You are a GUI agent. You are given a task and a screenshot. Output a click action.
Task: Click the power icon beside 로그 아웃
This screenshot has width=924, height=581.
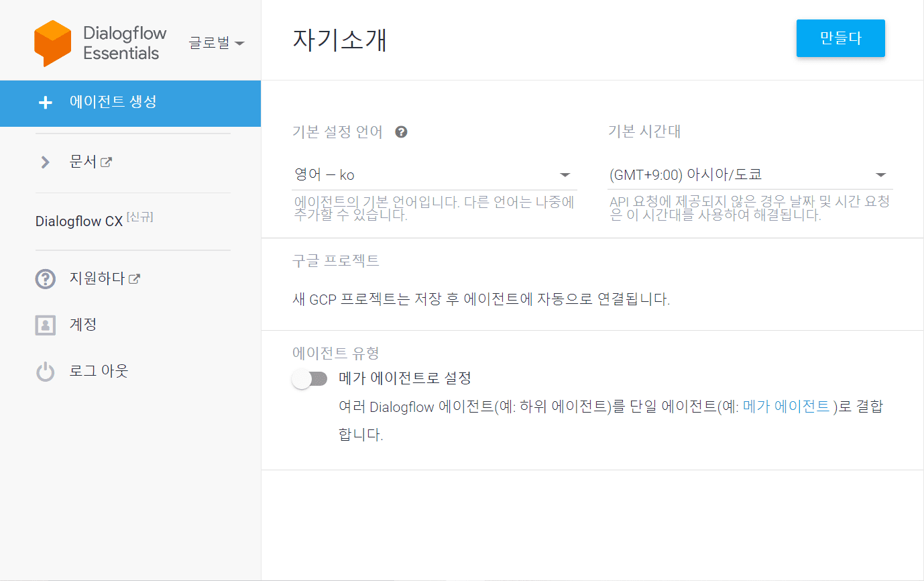45,371
